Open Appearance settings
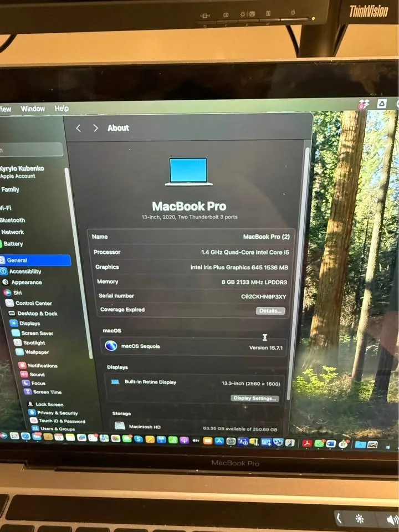Screen dimensions: 399x532 (22, 282)
